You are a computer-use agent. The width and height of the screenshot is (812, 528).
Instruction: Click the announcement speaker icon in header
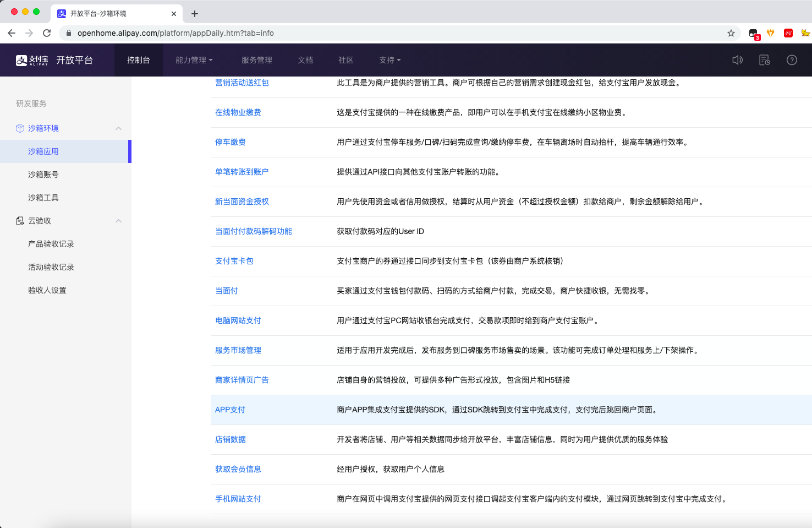(737, 60)
